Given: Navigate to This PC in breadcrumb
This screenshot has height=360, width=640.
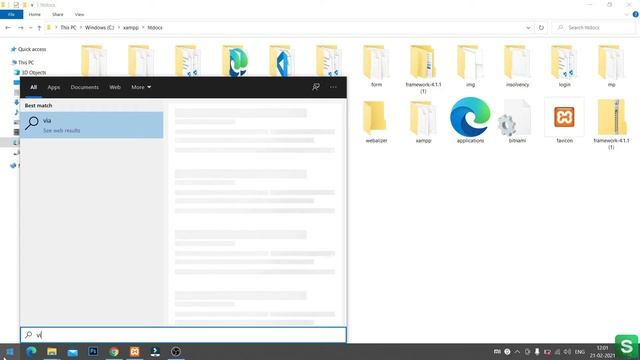Looking at the screenshot, I should (68, 28).
